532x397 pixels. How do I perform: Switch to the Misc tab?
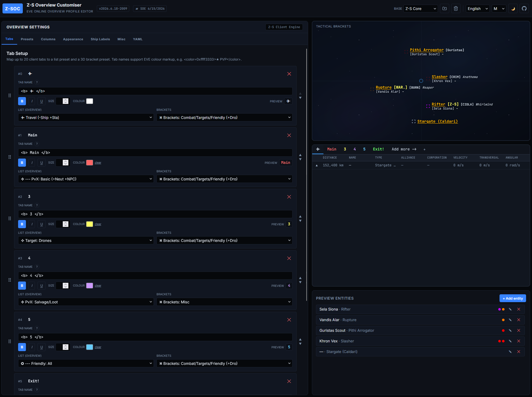(121, 39)
